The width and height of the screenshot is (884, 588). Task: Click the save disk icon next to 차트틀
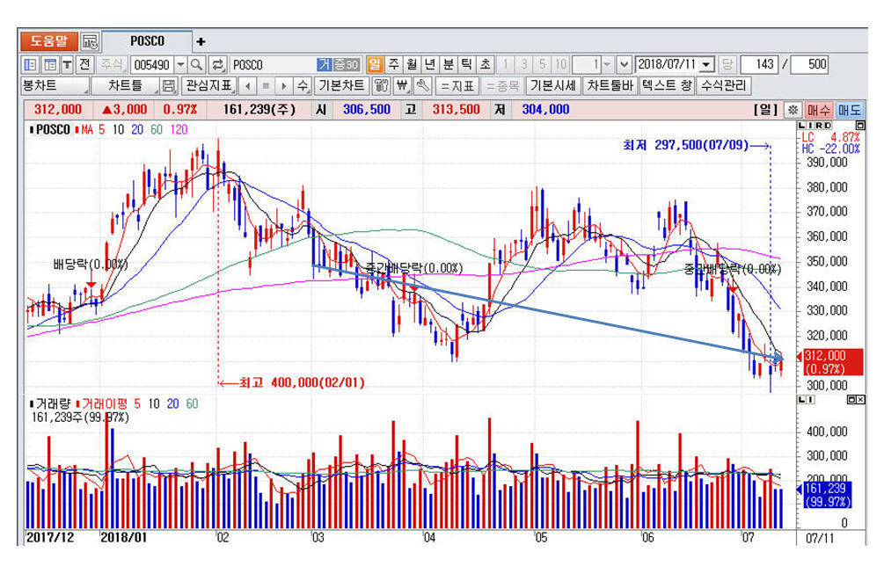tap(169, 86)
